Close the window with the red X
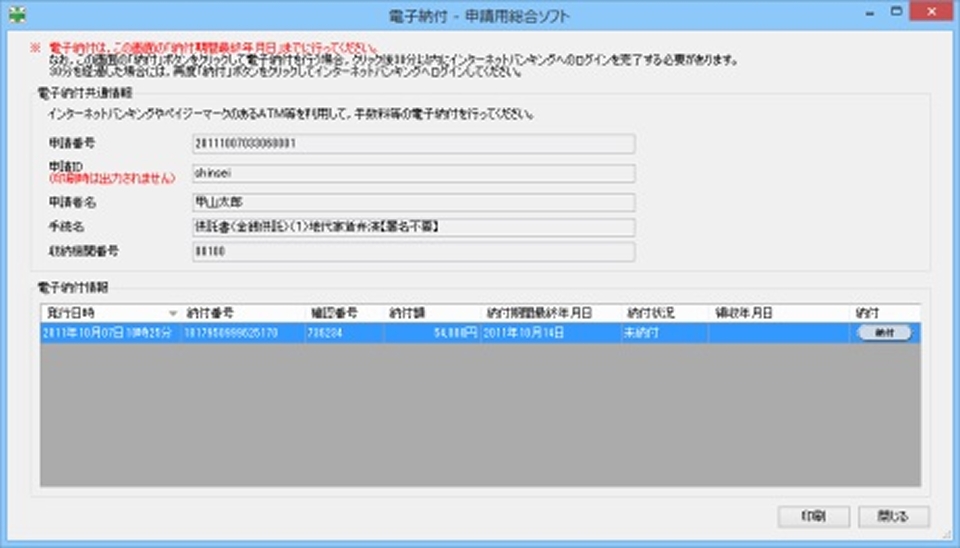This screenshot has width=960, height=548. click(x=931, y=12)
